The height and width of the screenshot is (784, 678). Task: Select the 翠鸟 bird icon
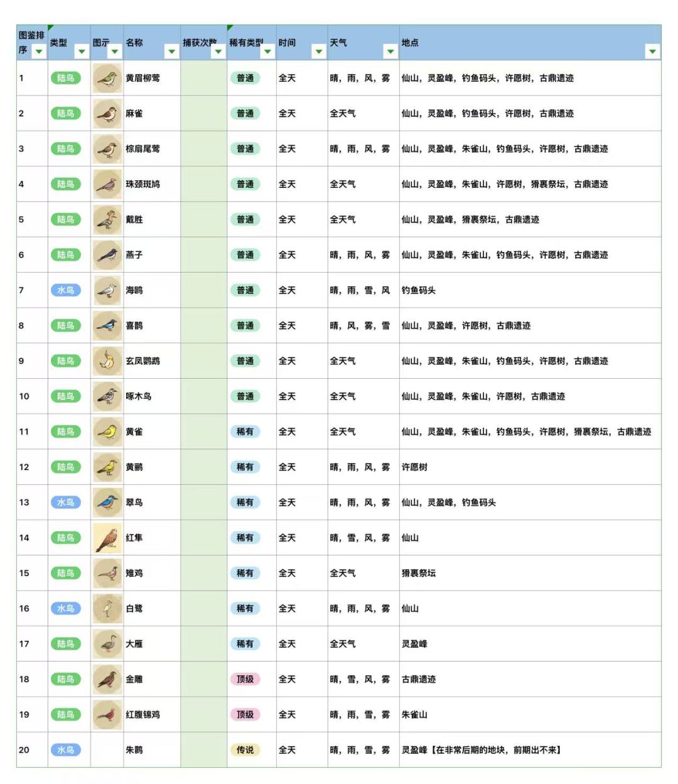click(x=107, y=503)
